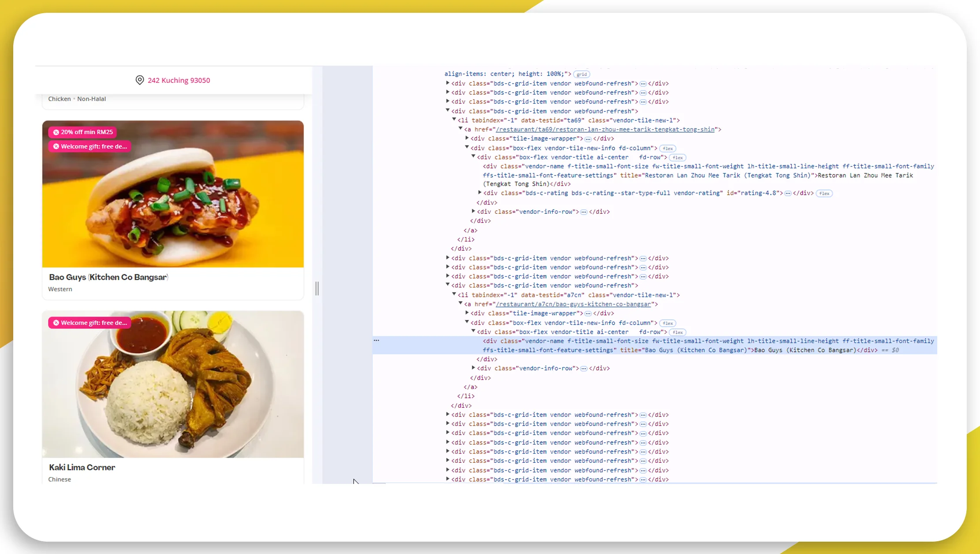The height and width of the screenshot is (554, 980).
Task: Click the ellipsis inside the vendor-info-row div
Action: tap(583, 212)
